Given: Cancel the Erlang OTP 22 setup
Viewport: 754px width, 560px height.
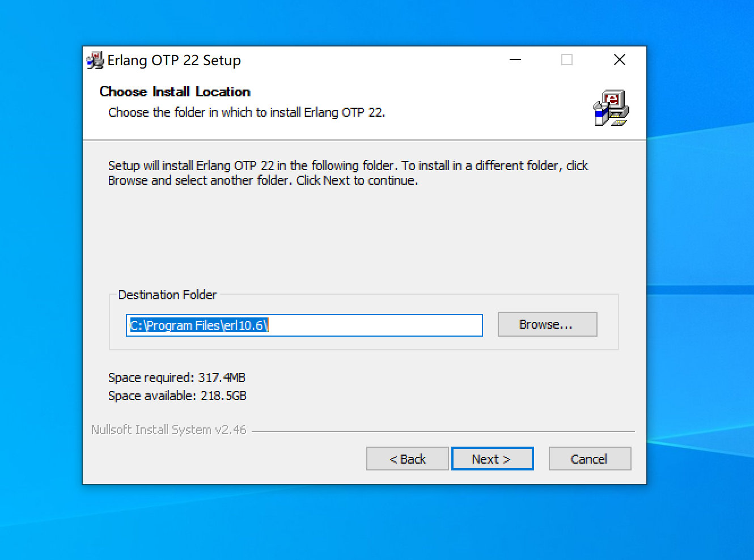Looking at the screenshot, I should pyautogui.click(x=590, y=459).
